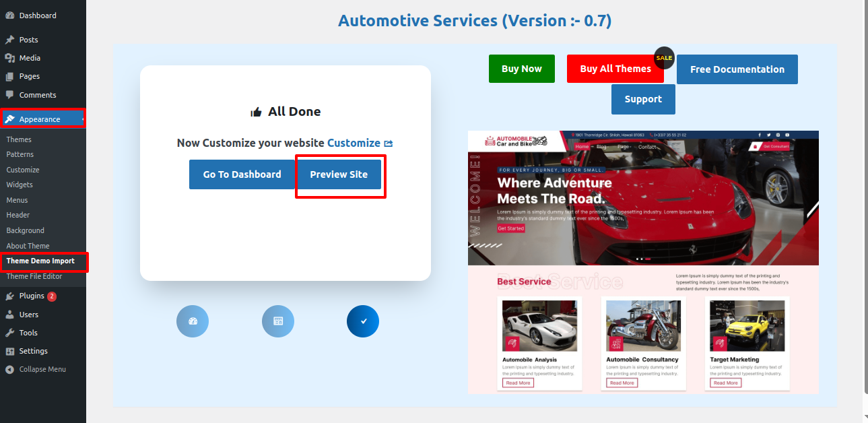Go to Themes submenu

[19, 139]
